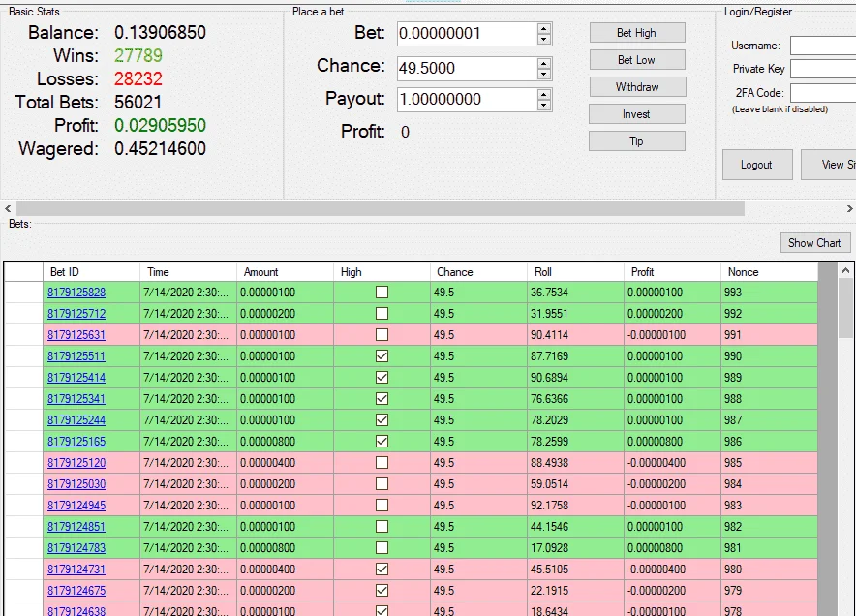856x616 pixels.
Task: Open bet ID link 8179125712
Action: [x=76, y=314]
